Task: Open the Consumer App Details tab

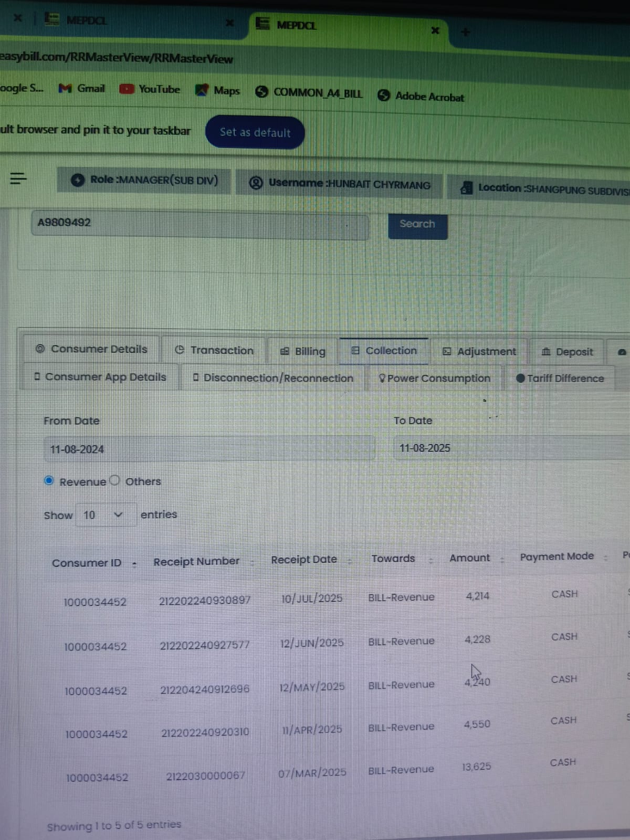Action: click(x=100, y=377)
